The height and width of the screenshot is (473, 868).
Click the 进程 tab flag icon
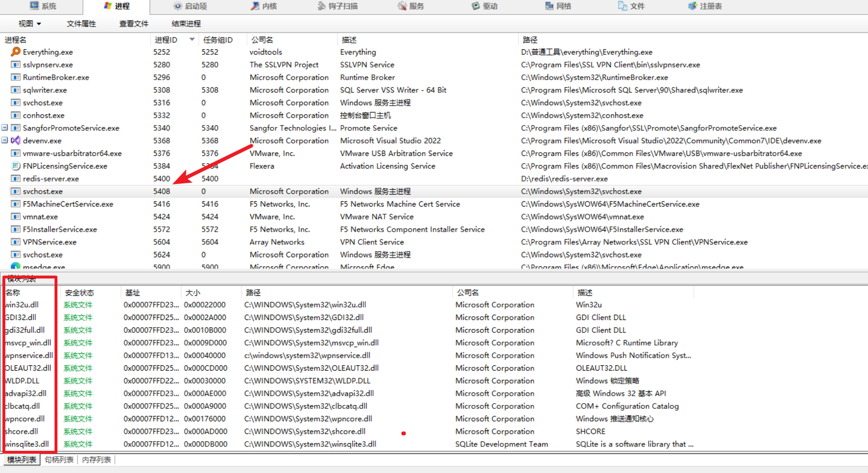tap(108, 6)
